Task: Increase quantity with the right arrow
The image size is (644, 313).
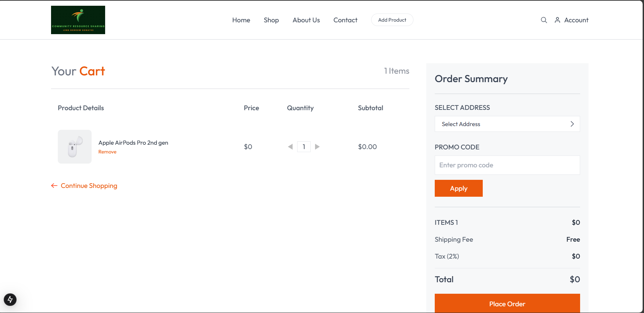Action: [317, 147]
